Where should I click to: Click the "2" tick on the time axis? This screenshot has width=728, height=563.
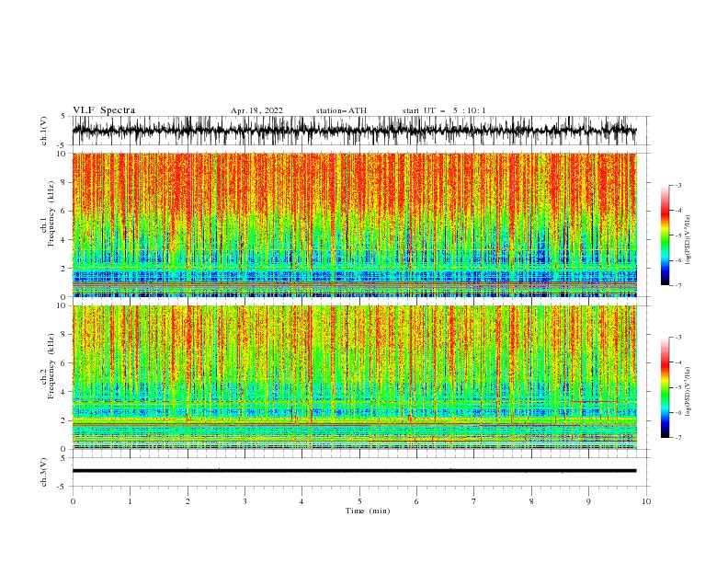coord(188,501)
